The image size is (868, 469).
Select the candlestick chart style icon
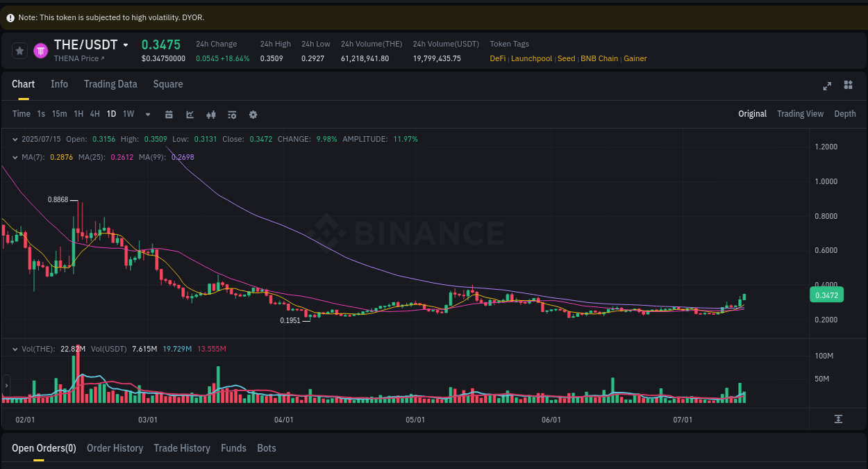pos(211,114)
